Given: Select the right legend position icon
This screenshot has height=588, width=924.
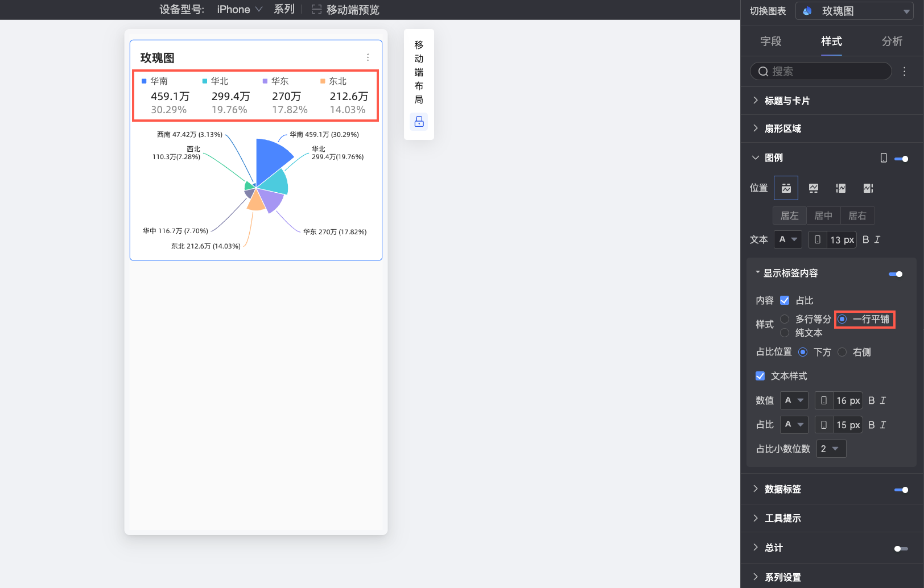Looking at the screenshot, I should pos(868,188).
